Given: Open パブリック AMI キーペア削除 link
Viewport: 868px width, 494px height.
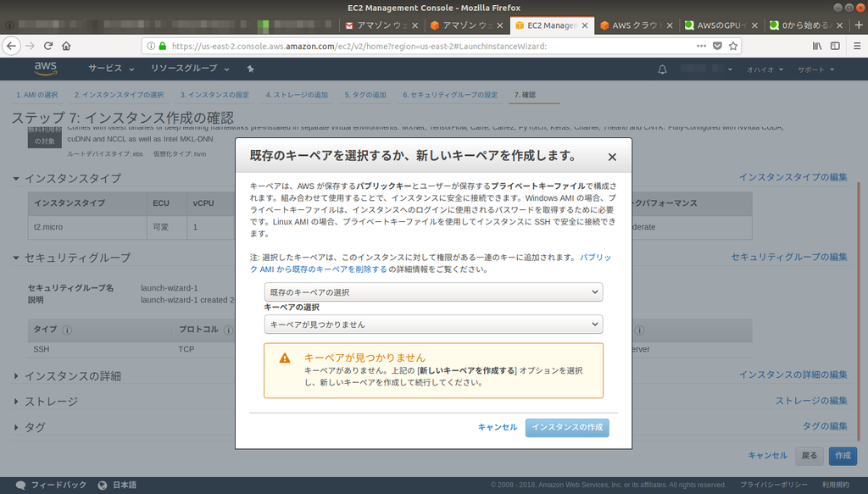Looking at the screenshot, I should point(430,264).
